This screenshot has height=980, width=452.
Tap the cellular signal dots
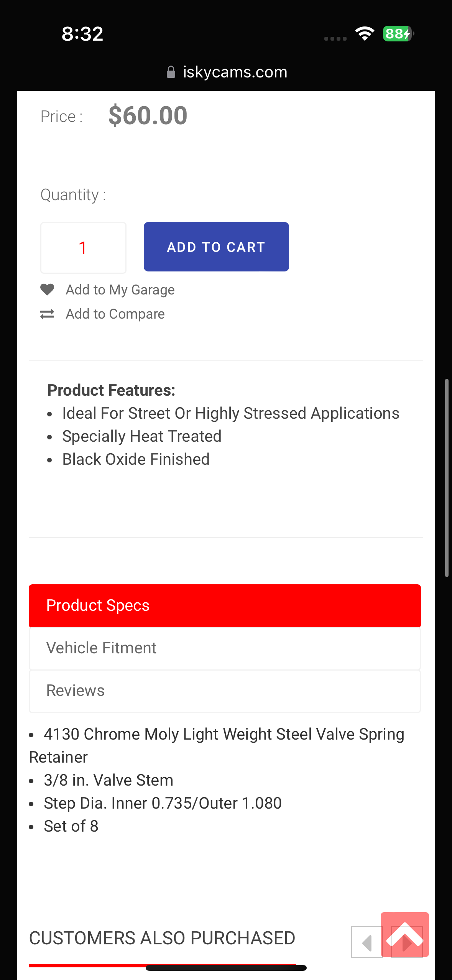335,38
